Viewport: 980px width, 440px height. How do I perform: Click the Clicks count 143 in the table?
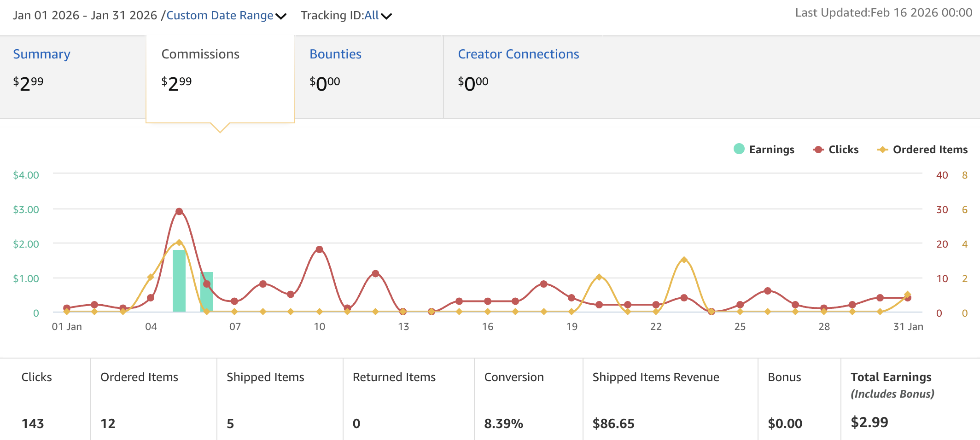click(33, 423)
